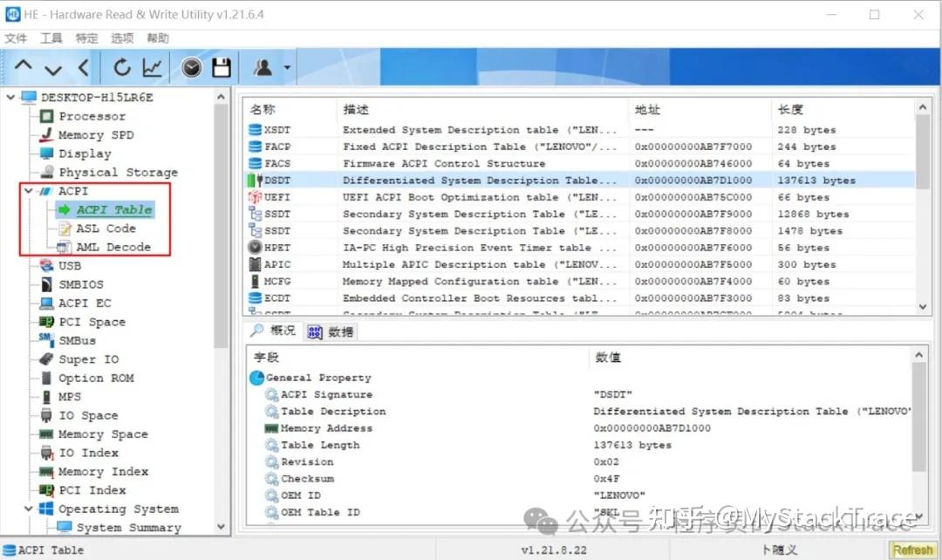Screen dimensions: 942x560
Task: Select the 12868 bytes SSDT row
Action: point(579,214)
